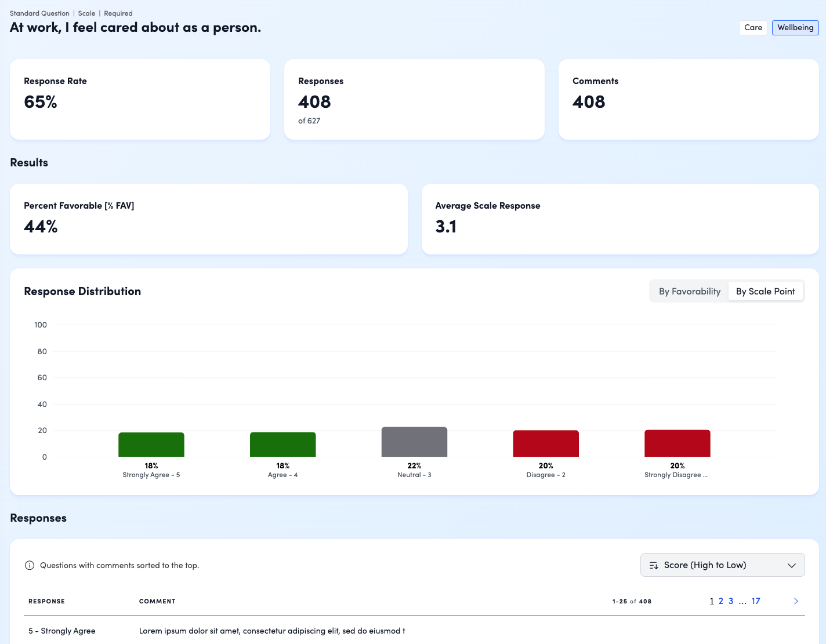Expand the Score (High to Low) chevron
Screen dimensions: 826x644
pos(791,565)
